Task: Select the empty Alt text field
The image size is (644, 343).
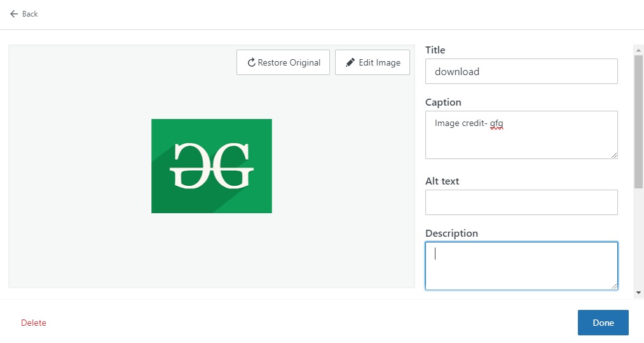Action: click(x=521, y=202)
